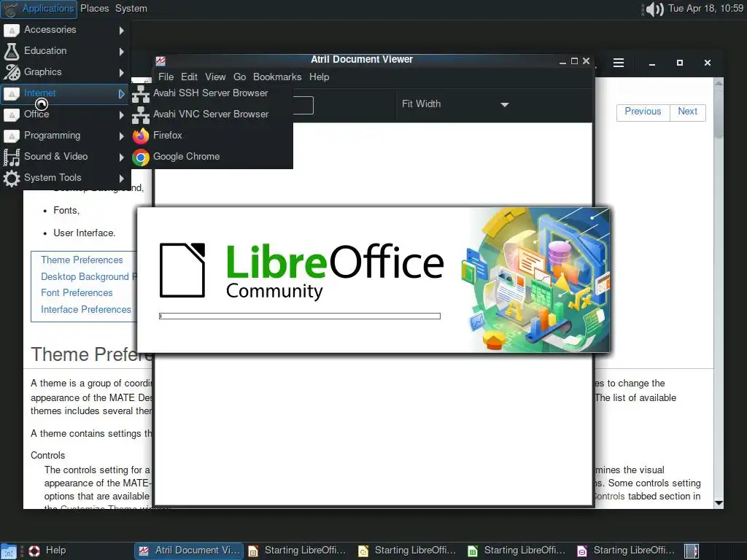The image size is (747, 560).
Task: Click the System Tools gear icon
Action: point(12,178)
